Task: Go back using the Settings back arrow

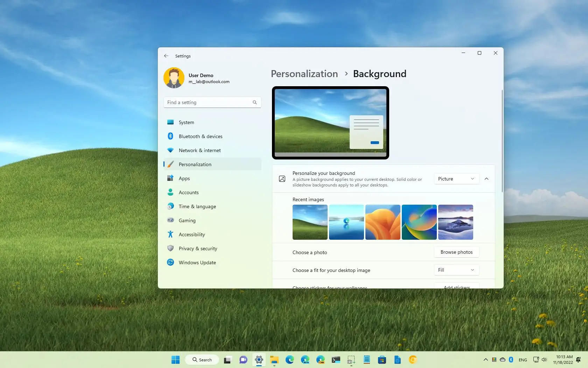Action: pos(166,56)
